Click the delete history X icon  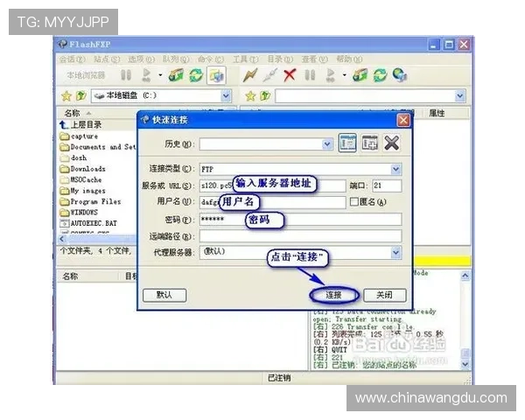point(391,143)
